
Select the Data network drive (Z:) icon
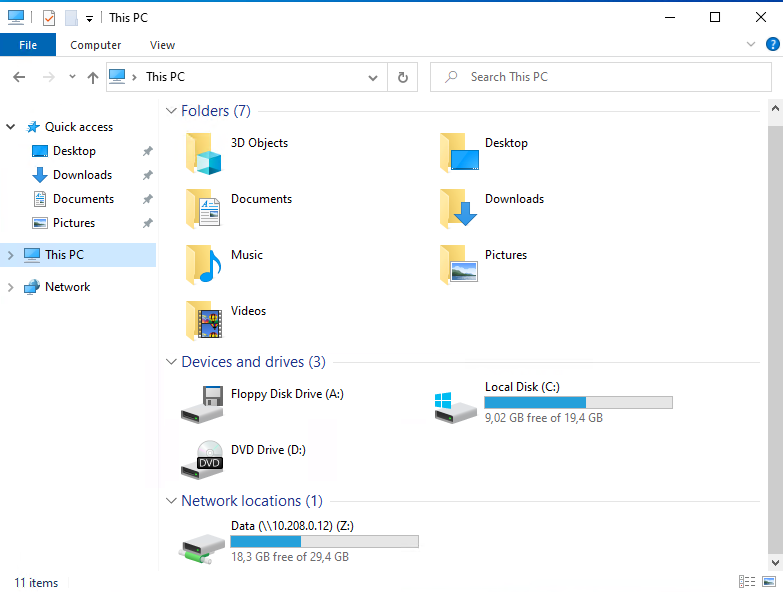click(x=202, y=549)
